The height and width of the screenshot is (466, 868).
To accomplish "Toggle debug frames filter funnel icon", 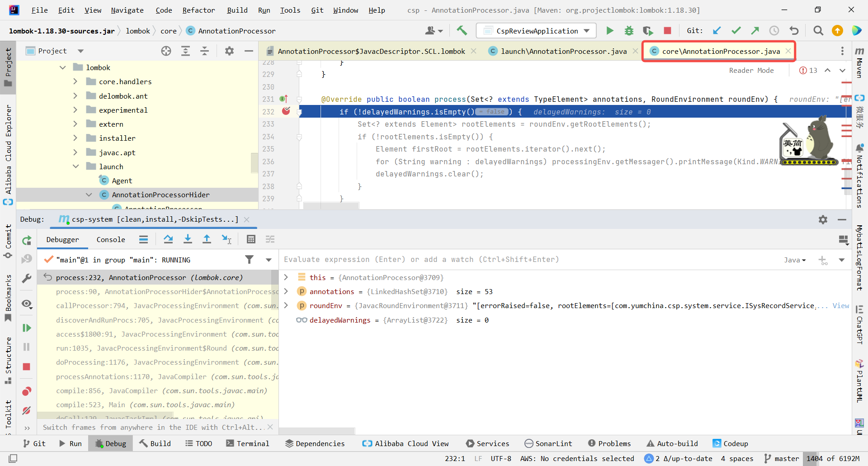I will point(249,259).
